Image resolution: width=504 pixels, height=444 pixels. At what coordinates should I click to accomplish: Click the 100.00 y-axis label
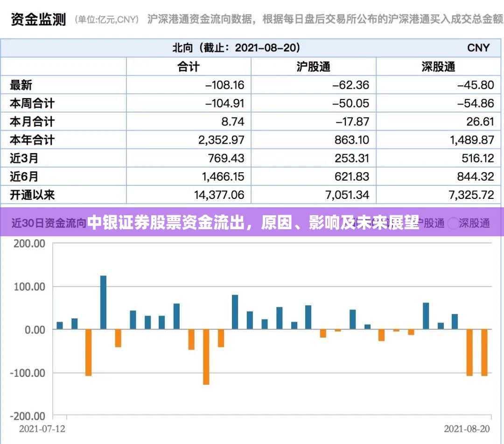click(29, 287)
